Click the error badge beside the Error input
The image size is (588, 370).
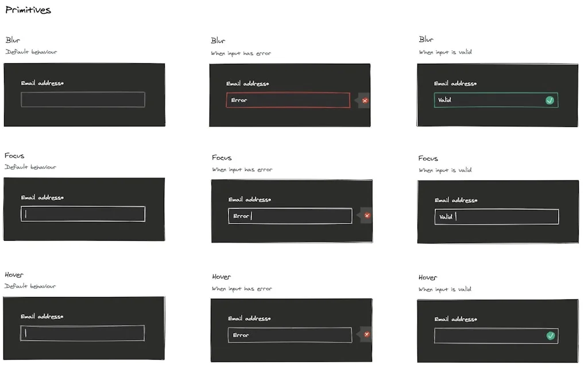365,101
